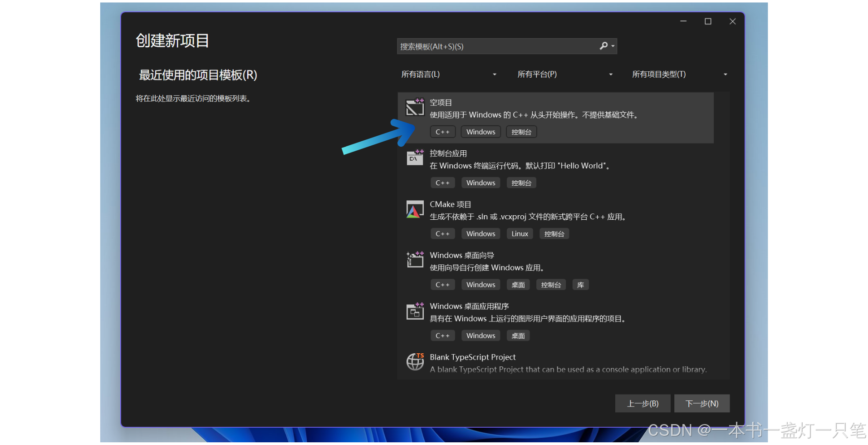Click the blank TypeScript Project description text
Screen dimensions: 868x445
click(x=568, y=369)
